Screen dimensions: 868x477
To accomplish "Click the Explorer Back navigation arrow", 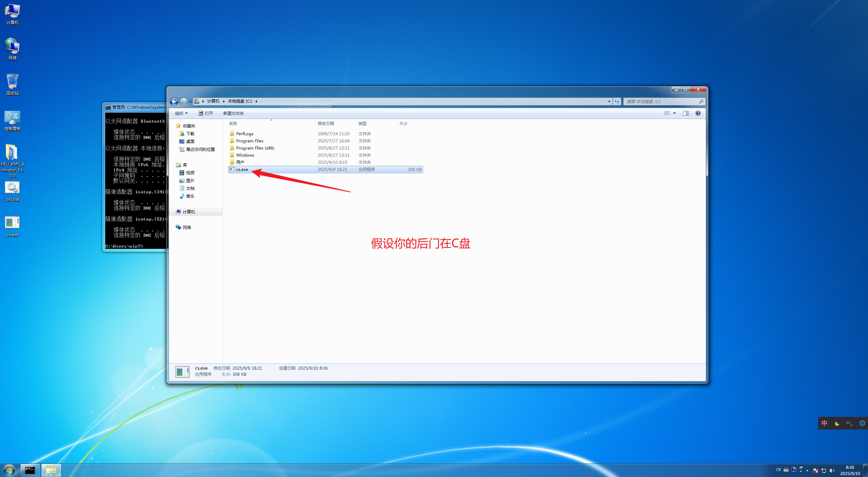I will click(174, 102).
